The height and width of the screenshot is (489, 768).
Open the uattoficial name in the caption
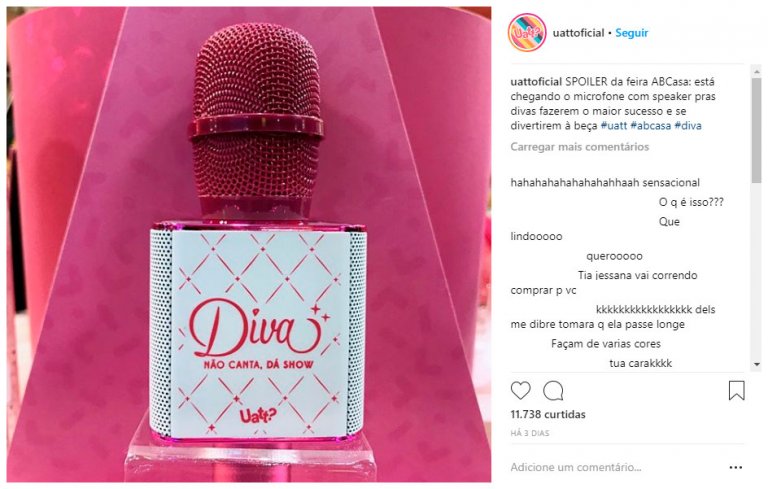[x=536, y=82]
